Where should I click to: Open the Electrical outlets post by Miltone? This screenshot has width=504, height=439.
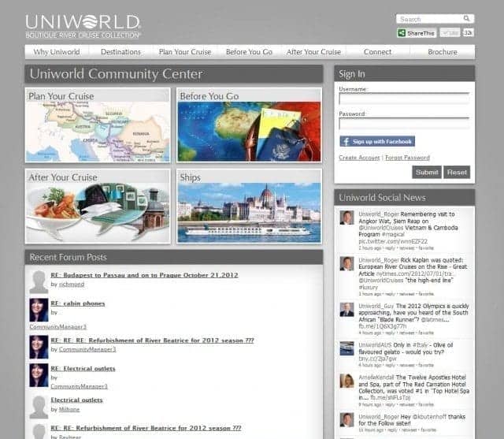[x=77, y=400]
